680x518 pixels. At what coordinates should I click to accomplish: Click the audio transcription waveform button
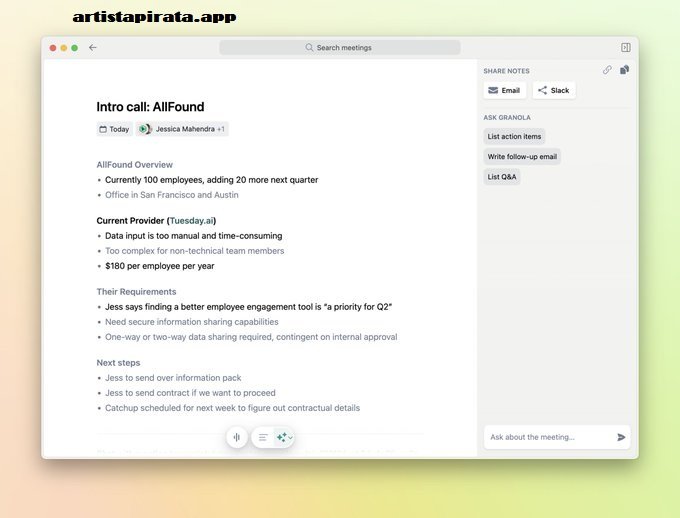click(x=237, y=437)
